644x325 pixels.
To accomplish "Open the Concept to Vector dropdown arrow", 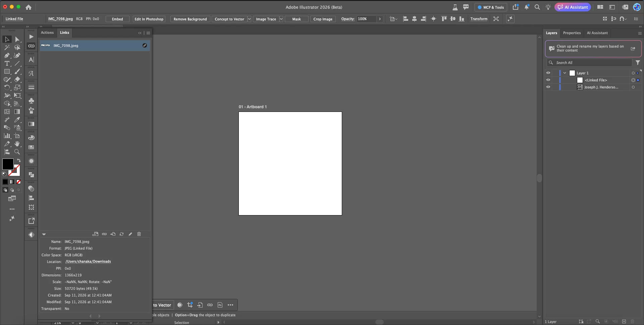I will click(x=249, y=19).
